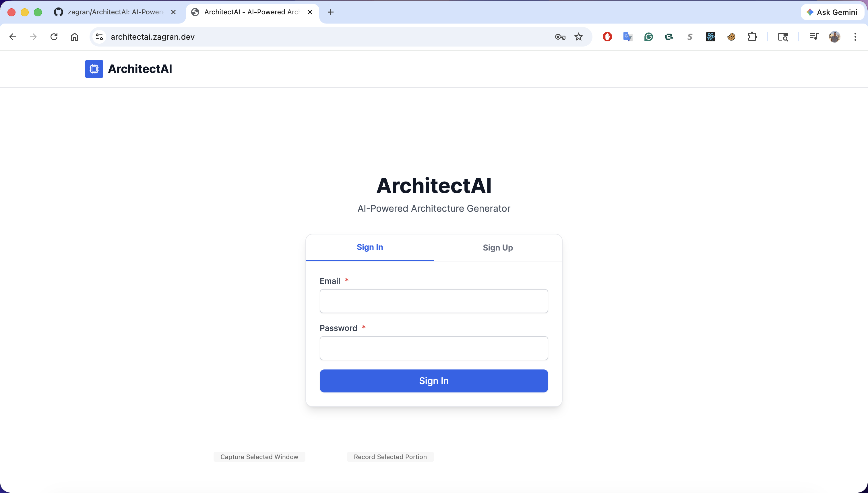Open React Developer Tools extension icon
The width and height of the screenshot is (868, 493).
pyautogui.click(x=710, y=37)
